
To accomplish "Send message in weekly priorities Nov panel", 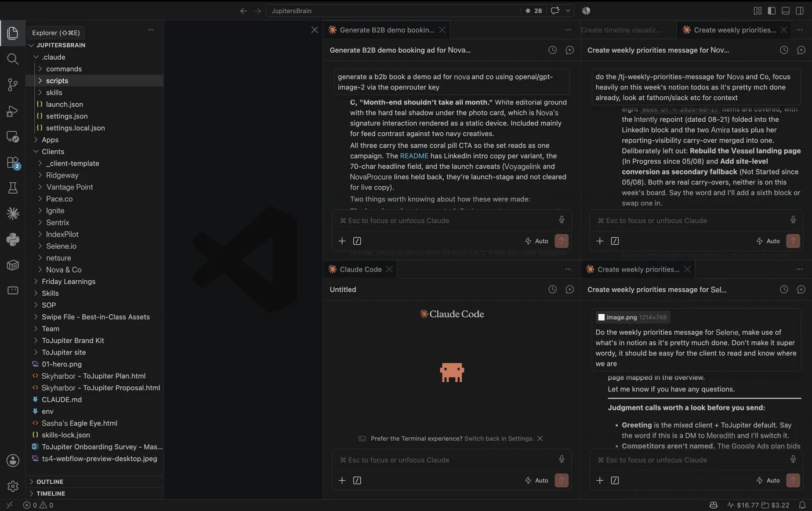I will coord(793,241).
